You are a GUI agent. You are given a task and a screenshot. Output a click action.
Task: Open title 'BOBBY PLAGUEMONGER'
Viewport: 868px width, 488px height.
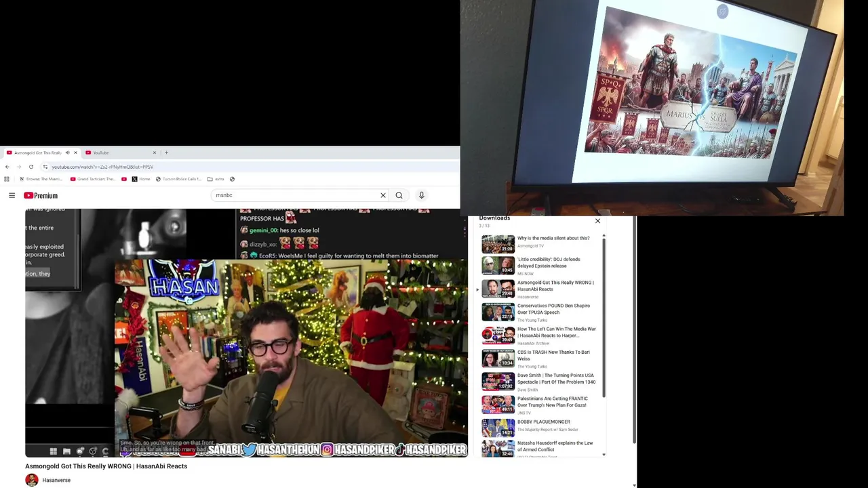click(544, 422)
